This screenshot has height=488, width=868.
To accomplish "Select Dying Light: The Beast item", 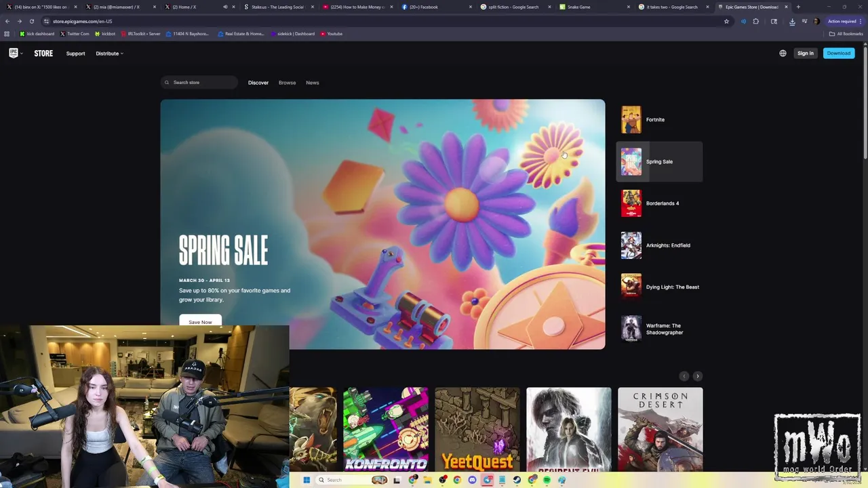I will [659, 287].
